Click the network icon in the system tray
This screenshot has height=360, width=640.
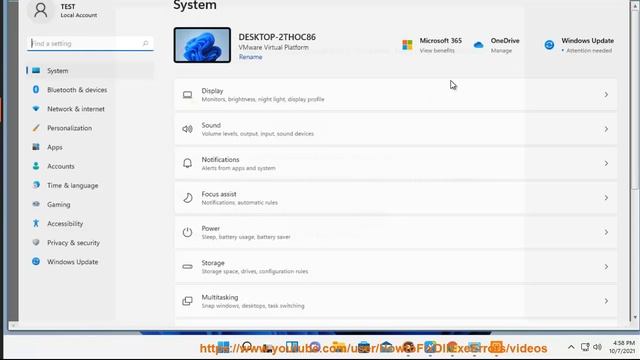(585, 347)
